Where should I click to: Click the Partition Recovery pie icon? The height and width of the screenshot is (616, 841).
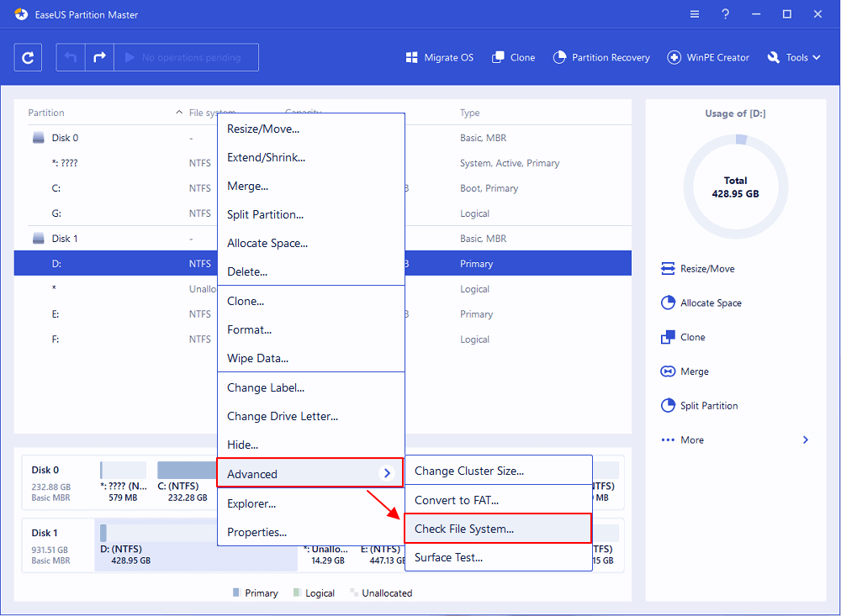(559, 57)
